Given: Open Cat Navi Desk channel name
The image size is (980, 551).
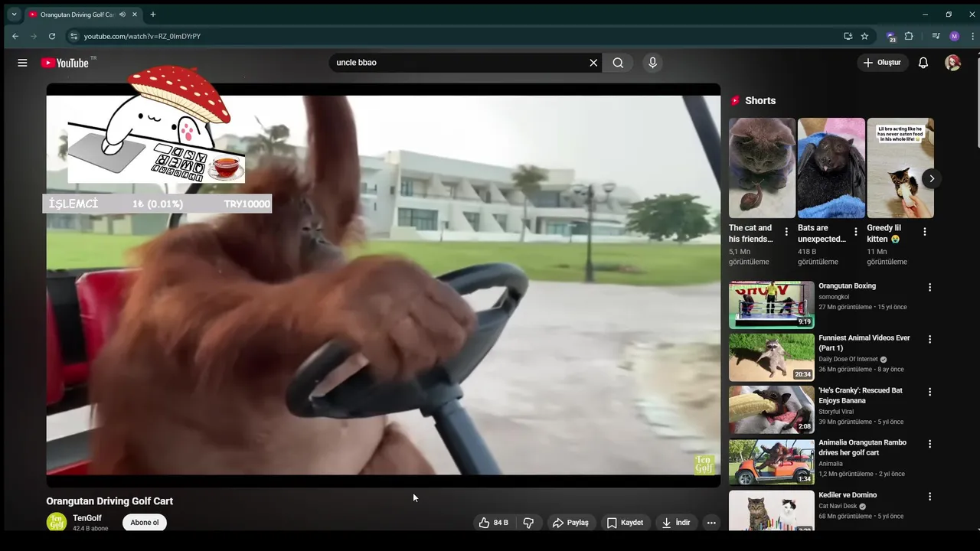Looking at the screenshot, I should pyautogui.click(x=838, y=506).
